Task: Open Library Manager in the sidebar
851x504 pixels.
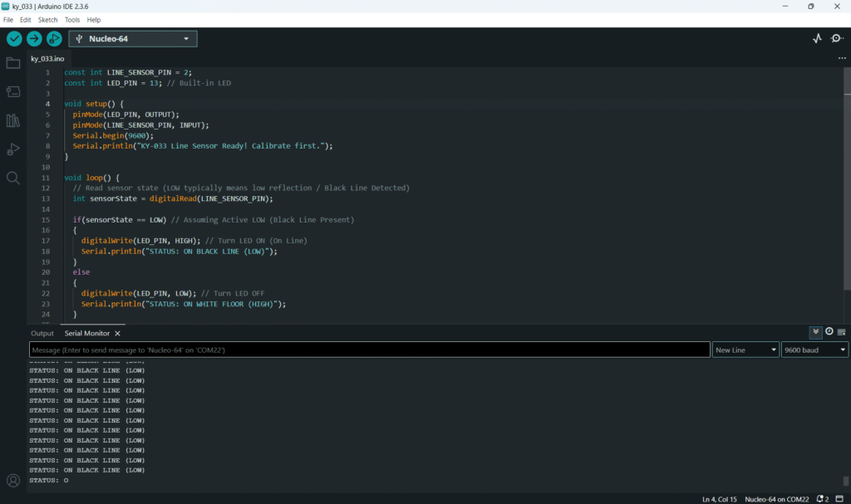Action: point(13,120)
